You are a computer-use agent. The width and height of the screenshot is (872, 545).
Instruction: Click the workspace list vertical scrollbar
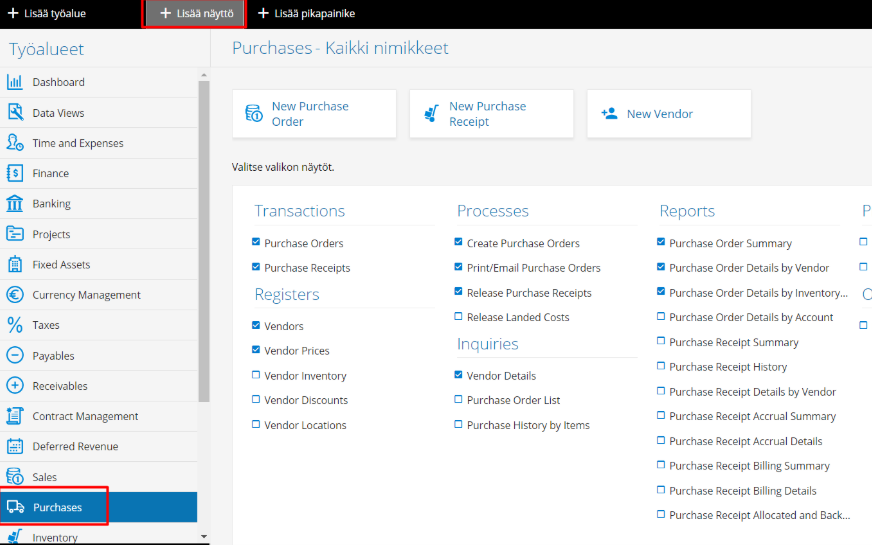[x=204, y=241]
